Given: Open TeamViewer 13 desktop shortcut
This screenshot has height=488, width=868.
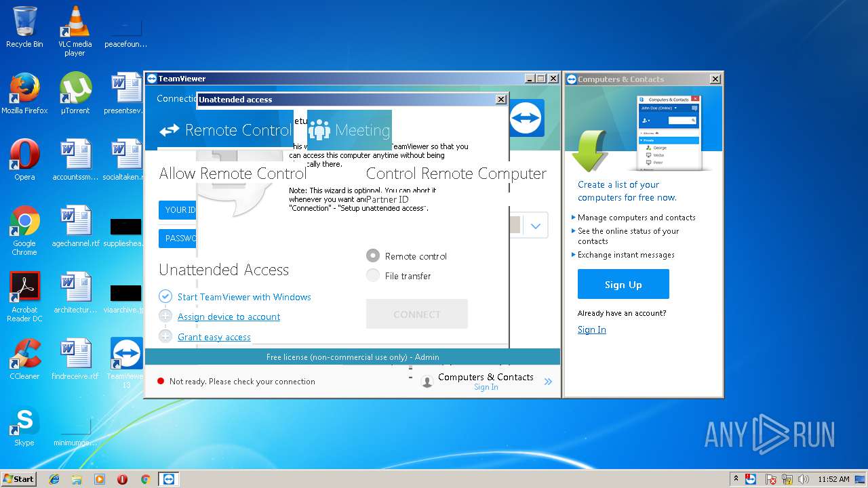Looking at the screenshot, I should (126, 363).
